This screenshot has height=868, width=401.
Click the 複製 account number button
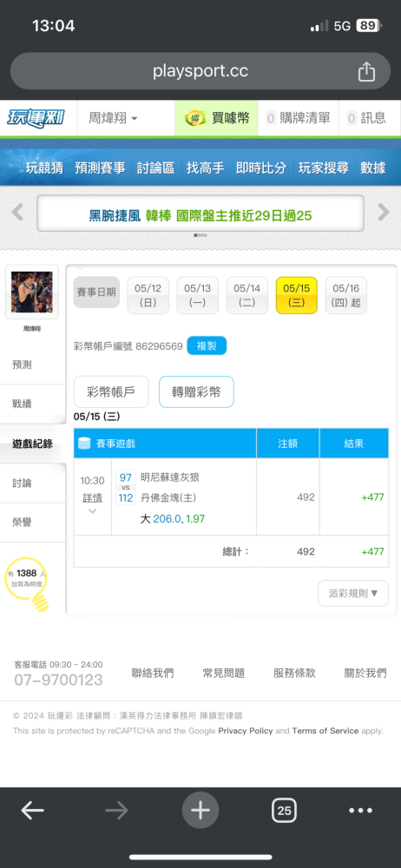click(x=207, y=346)
